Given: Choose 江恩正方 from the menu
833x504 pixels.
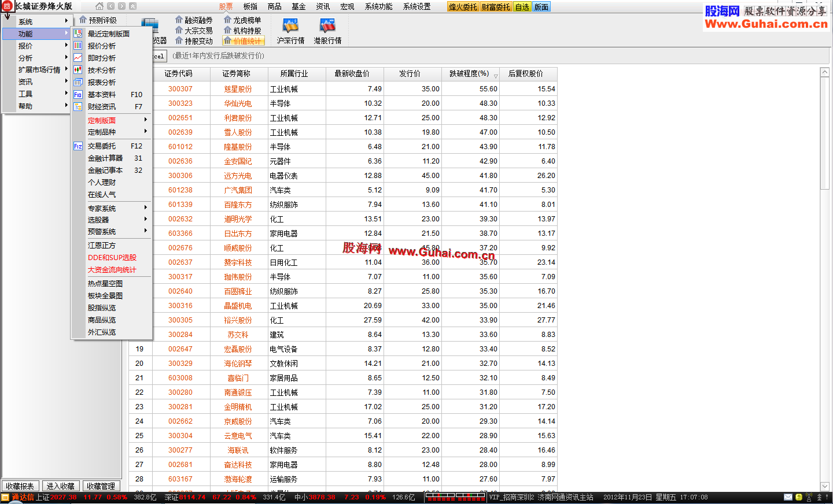Looking at the screenshot, I should click(112, 246).
